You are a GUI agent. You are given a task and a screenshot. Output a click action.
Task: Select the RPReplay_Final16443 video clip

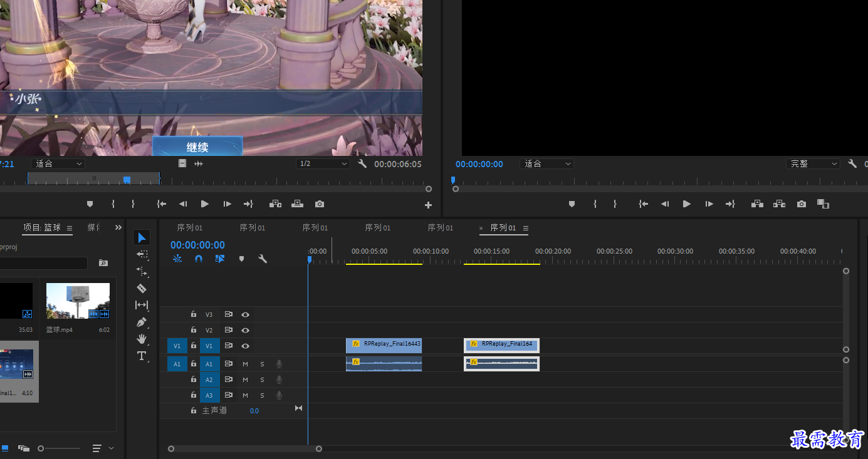[384, 345]
